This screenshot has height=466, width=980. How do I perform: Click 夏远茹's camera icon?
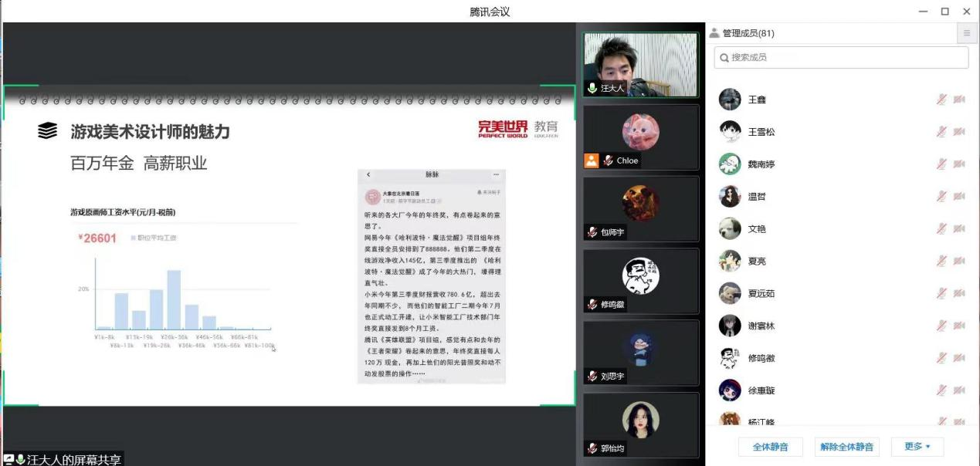tap(959, 293)
